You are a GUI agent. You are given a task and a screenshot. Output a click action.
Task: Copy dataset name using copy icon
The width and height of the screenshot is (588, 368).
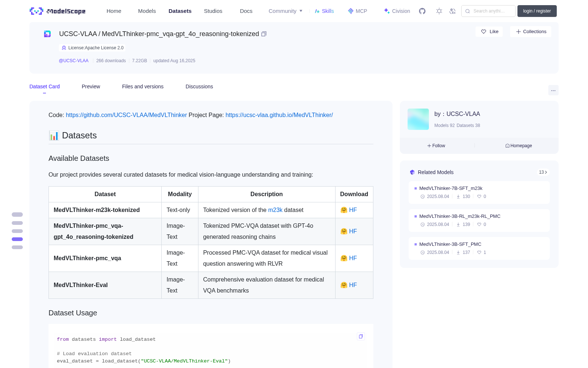[x=264, y=34]
